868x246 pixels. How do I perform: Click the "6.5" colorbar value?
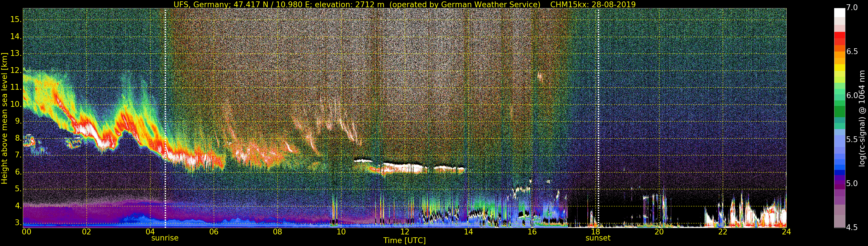pos(852,52)
